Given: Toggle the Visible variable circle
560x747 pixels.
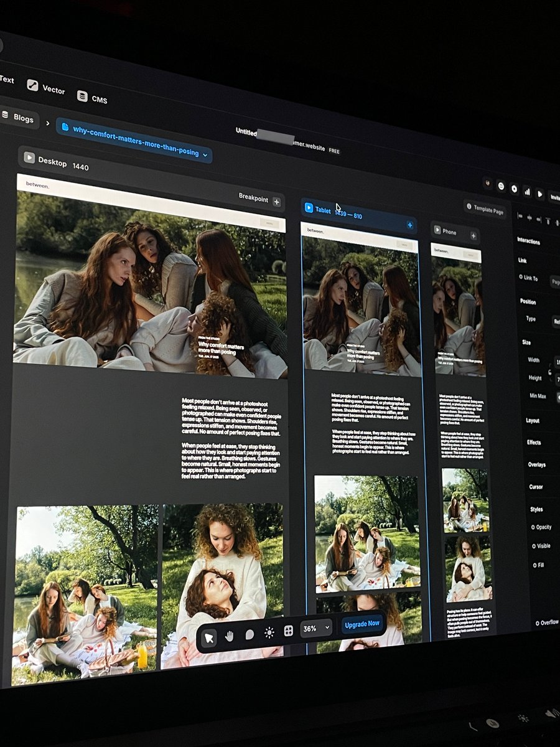Looking at the screenshot, I should pyautogui.click(x=534, y=546).
